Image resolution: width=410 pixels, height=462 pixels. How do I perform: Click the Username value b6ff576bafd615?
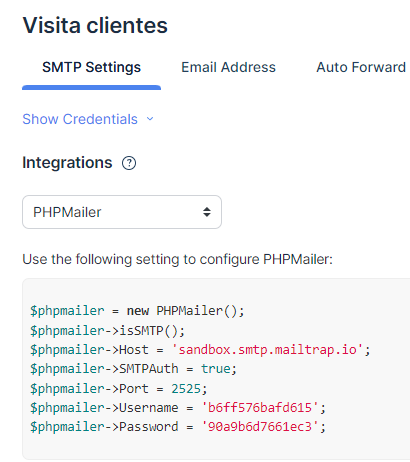point(260,408)
